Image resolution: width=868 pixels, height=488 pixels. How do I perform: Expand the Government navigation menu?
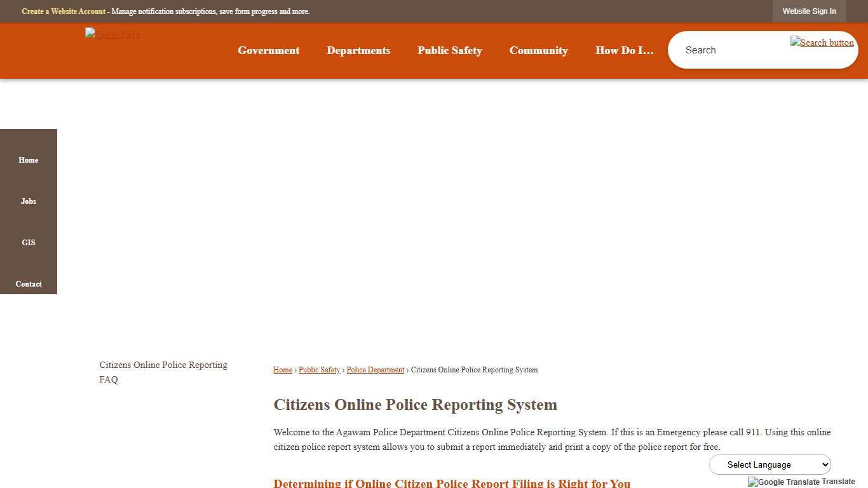[268, 50]
